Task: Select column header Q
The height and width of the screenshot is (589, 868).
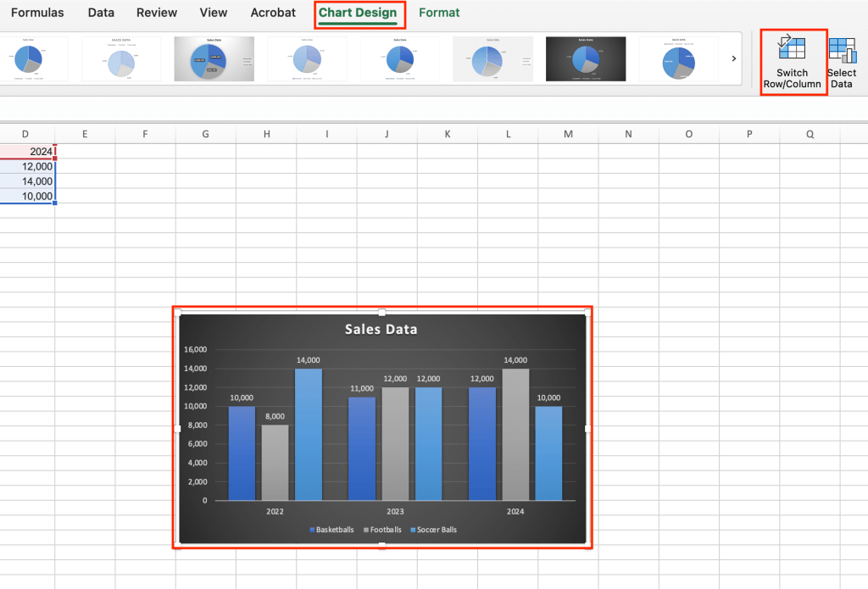Action: click(x=810, y=134)
